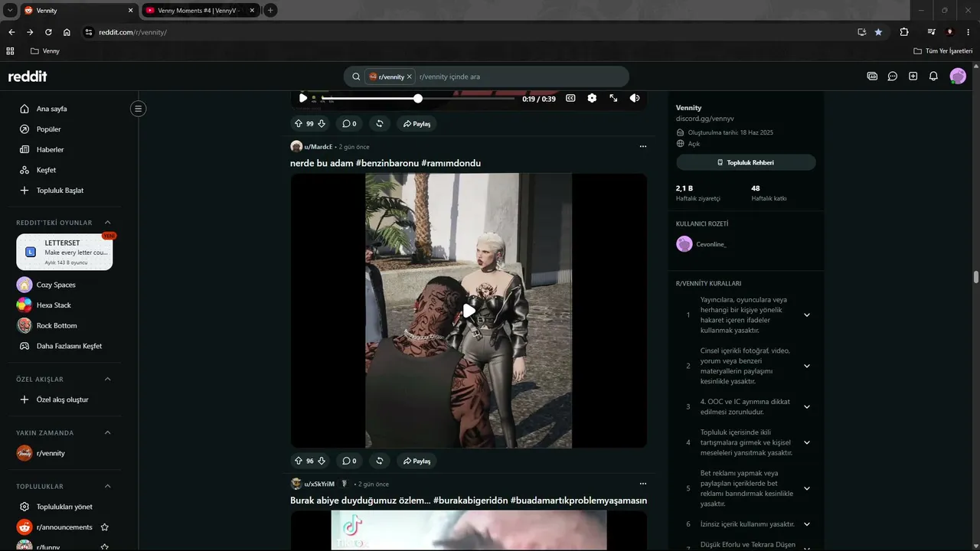Viewport: 980px width, 551px height.
Task: Open comments on the 99-vote post
Action: [x=349, y=123]
